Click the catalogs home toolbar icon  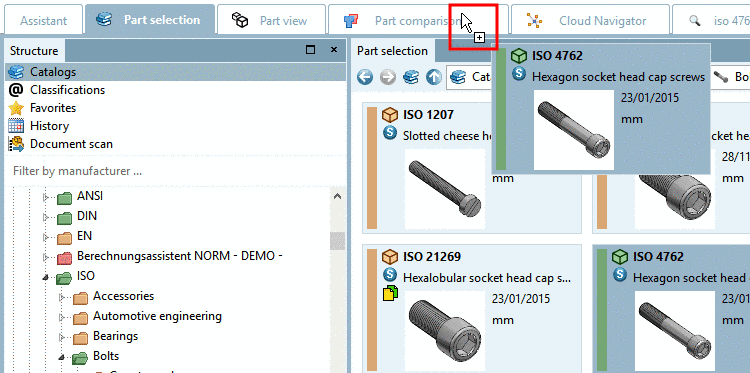pos(411,77)
